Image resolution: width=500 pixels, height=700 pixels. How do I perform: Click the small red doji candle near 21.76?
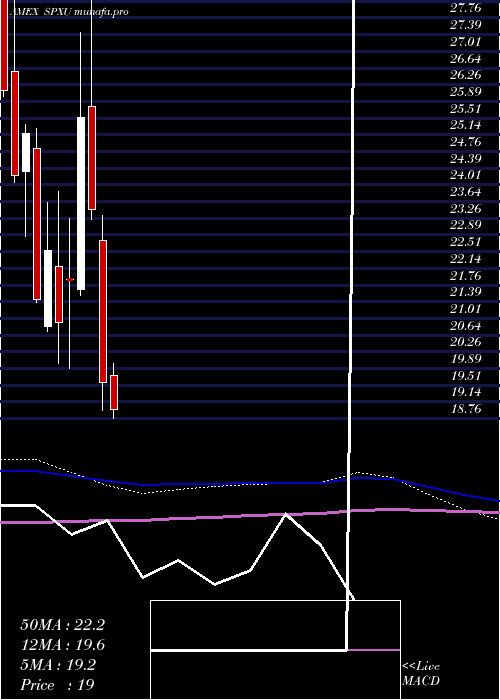70,279
